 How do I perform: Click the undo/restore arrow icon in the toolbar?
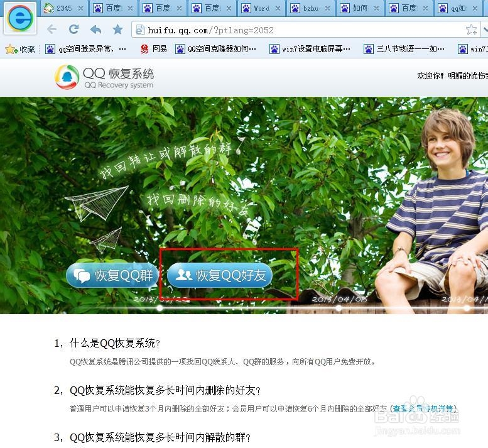pos(96,30)
